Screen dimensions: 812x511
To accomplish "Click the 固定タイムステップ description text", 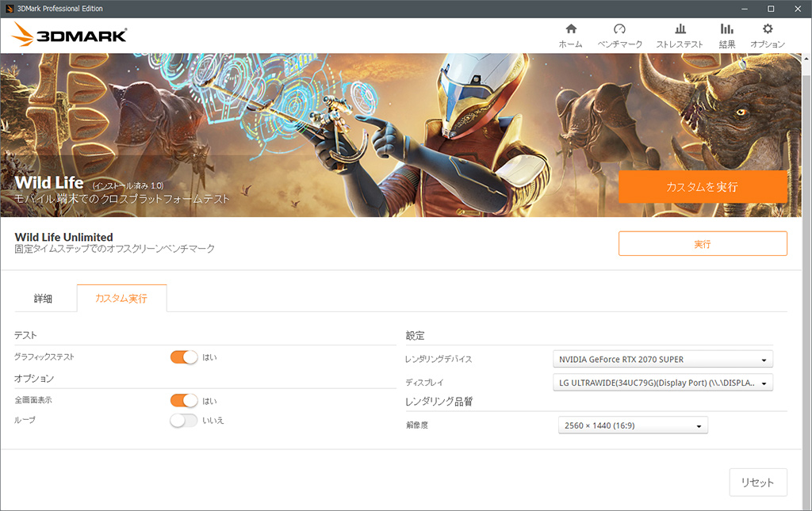I will point(114,249).
